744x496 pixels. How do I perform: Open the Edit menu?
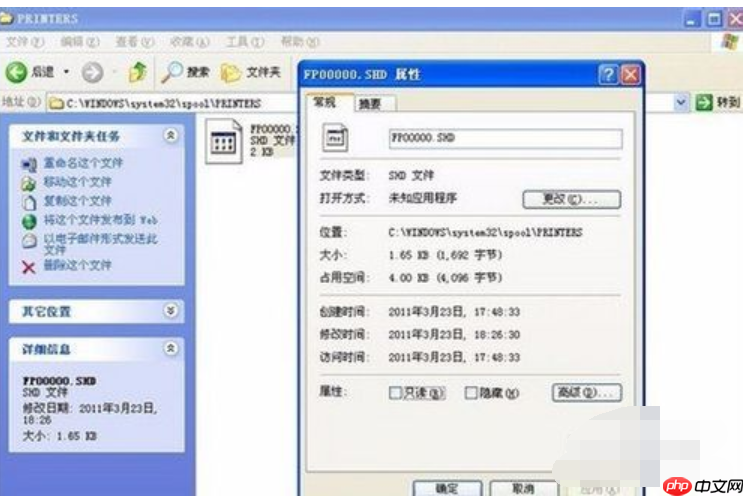tap(80, 42)
